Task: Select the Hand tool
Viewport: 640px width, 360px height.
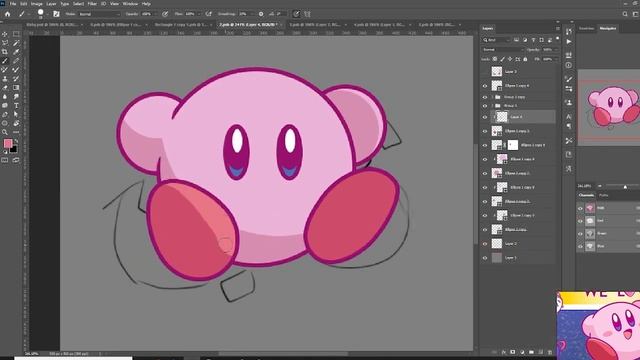Action: point(16,123)
